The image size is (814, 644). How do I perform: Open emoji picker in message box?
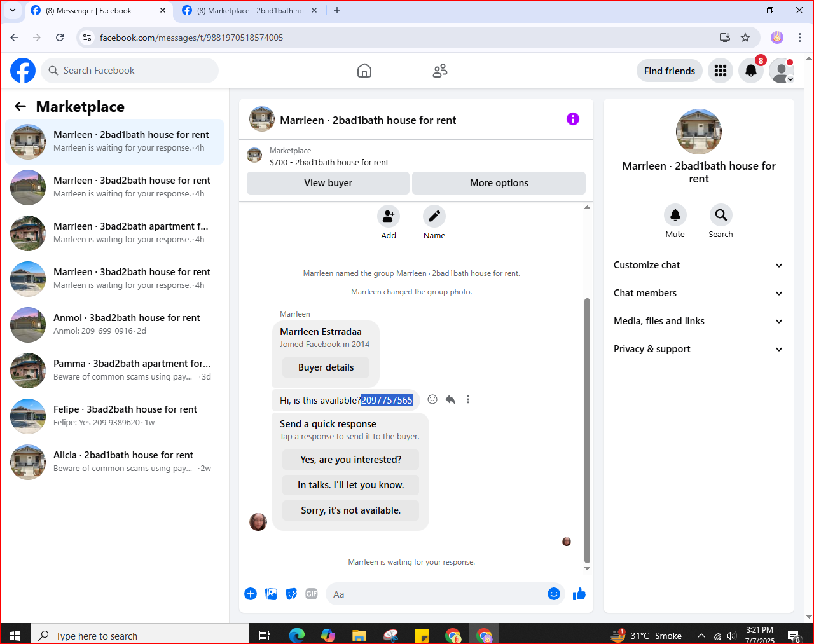point(554,594)
